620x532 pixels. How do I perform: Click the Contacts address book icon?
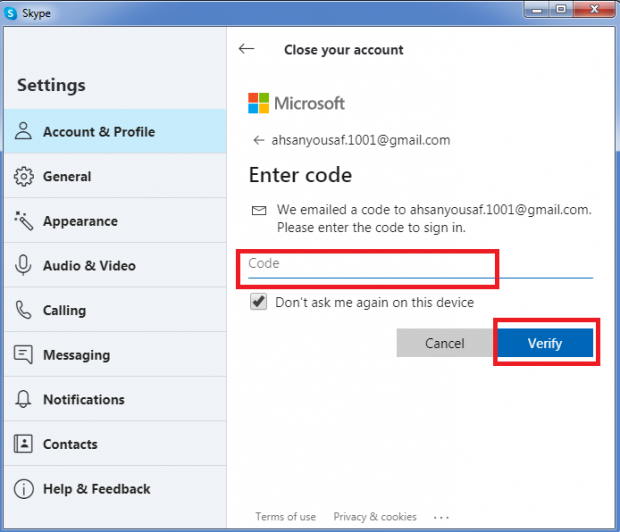point(23,443)
